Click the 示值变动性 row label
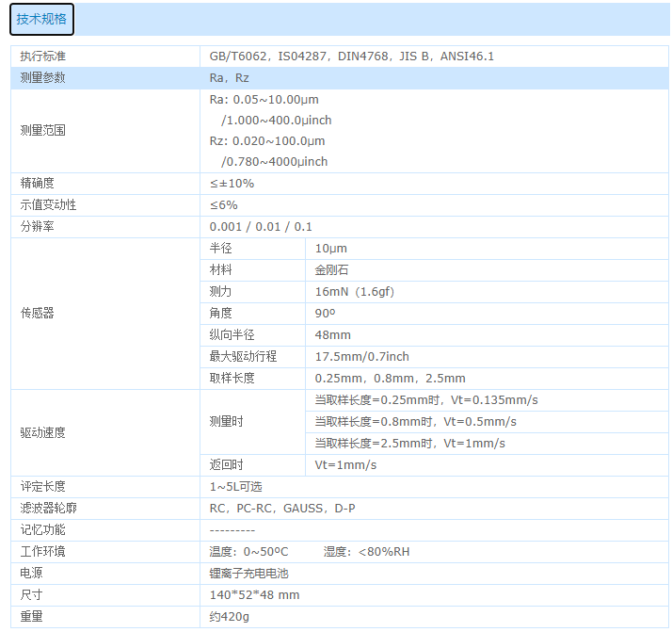Image resolution: width=672 pixels, height=632 pixels. [x=49, y=204]
